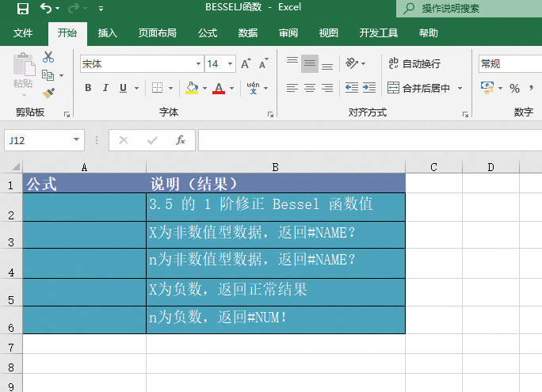Expand the font size 14 dropdown
The image size is (542, 392).
231,64
